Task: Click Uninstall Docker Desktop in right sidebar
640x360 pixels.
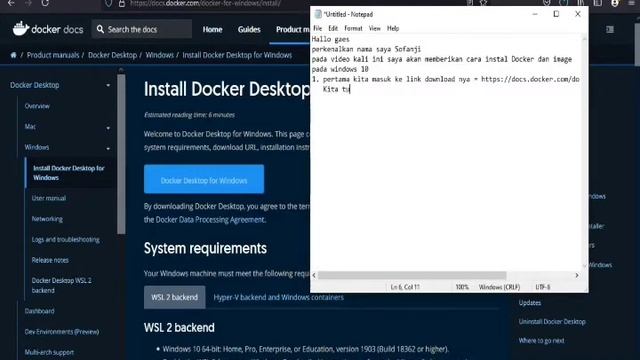Action: (552, 322)
